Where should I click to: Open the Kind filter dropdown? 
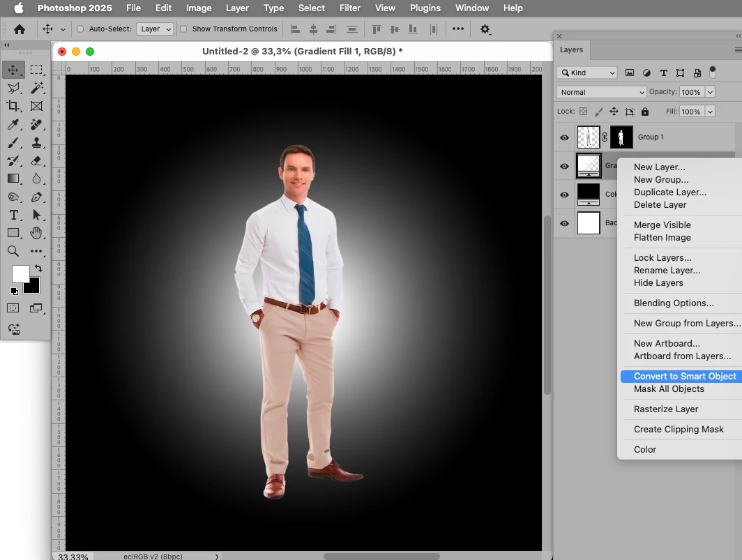pos(587,73)
